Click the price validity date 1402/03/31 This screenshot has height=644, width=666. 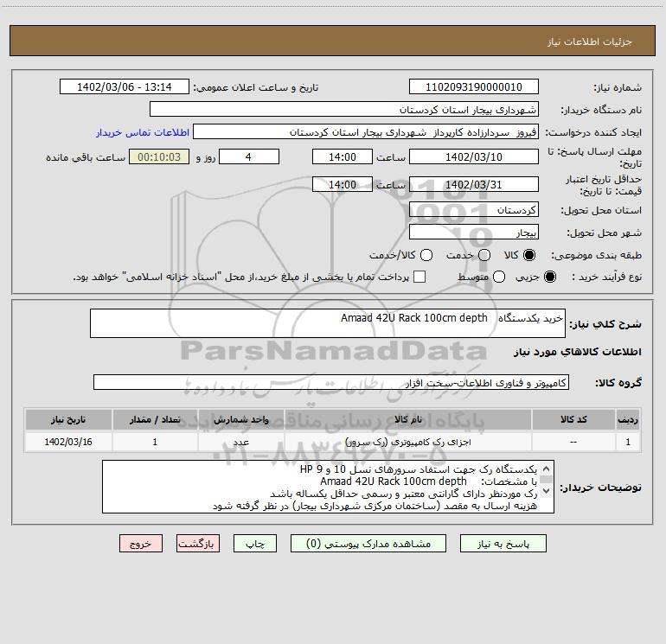474,185
